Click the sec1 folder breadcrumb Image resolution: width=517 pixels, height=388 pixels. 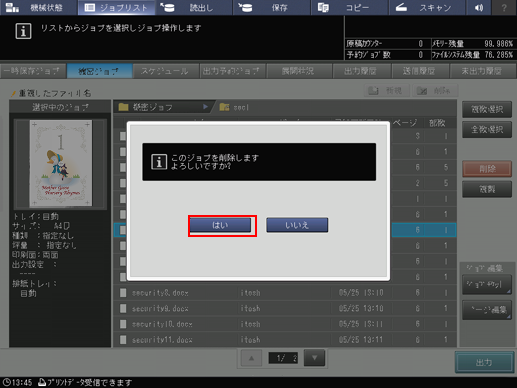(x=234, y=107)
